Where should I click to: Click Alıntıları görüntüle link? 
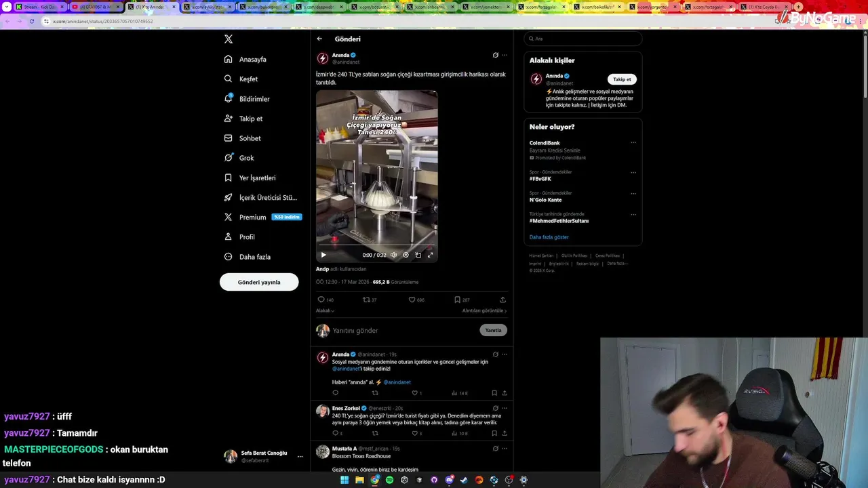click(x=484, y=310)
